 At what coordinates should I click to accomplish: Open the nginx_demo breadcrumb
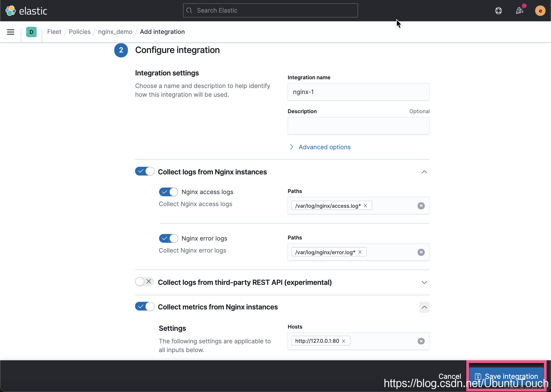click(x=115, y=32)
